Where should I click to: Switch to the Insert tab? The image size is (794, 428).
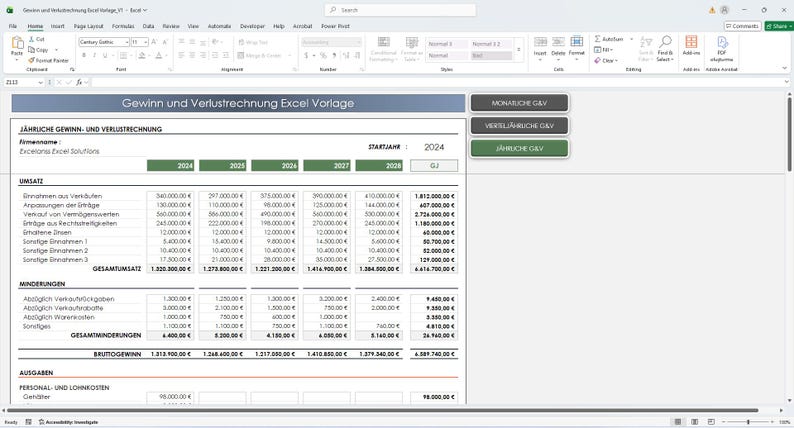[x=57, y=26]
